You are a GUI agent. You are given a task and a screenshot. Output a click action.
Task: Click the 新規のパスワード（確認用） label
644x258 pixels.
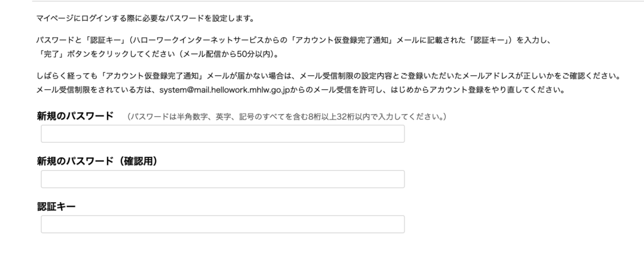coord(97,161)
